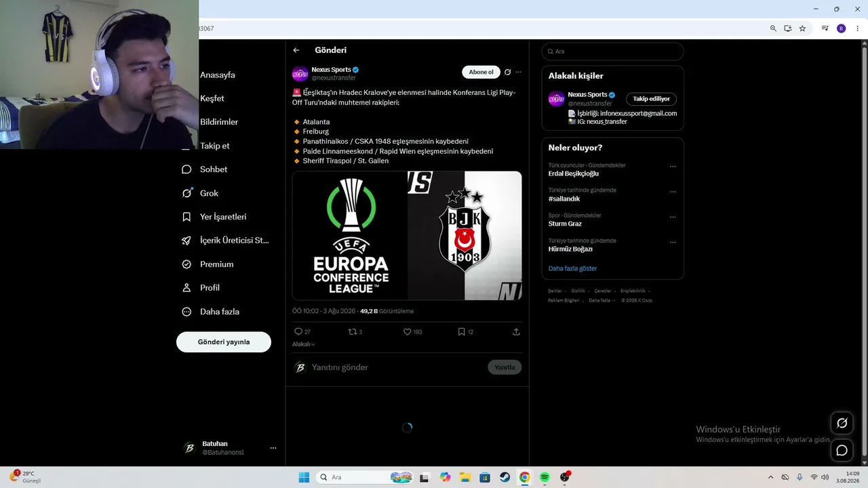Open File Explorer from the taskbar
The image size is (868, 488).
[x=465, y=477]
